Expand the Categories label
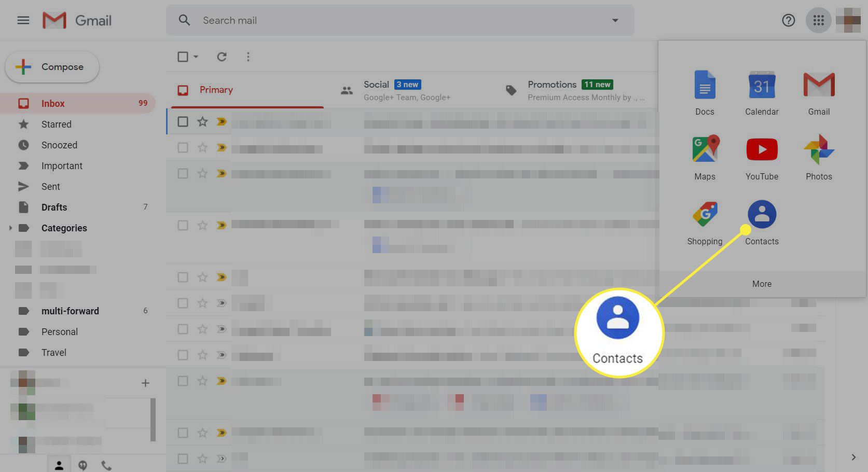This screenshot has height=472, width=868. click(x=10, y=228)
